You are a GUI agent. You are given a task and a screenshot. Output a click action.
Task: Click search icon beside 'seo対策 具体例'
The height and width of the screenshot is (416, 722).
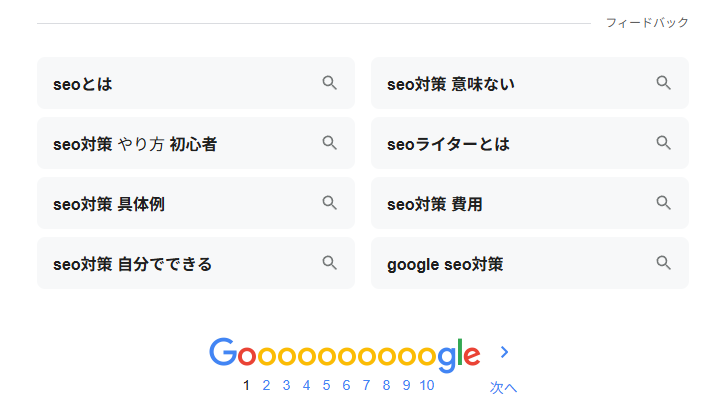coord(329,203)
